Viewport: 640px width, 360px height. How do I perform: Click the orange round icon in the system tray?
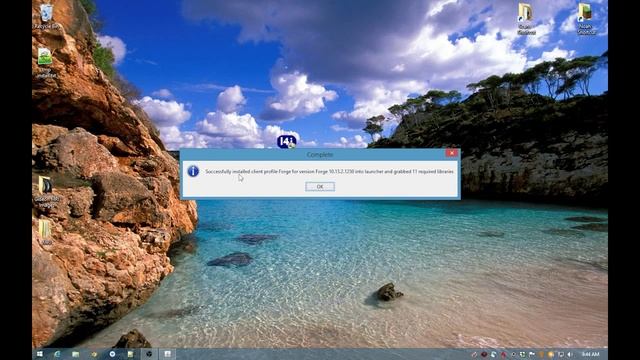pyautogui.click(x=551, y=354)
